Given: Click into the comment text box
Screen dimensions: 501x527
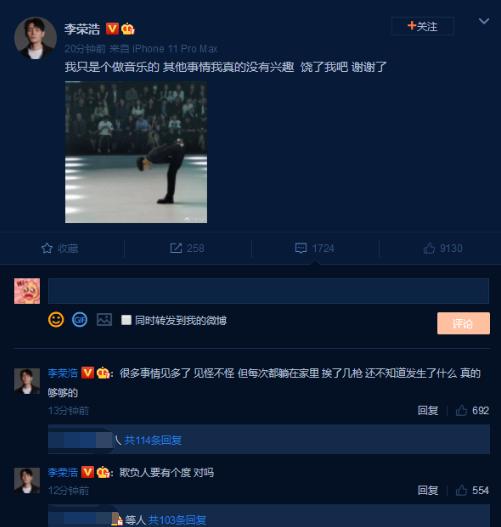Looking at the screenshot, I should pyautogui.click(x=268, y=291).
